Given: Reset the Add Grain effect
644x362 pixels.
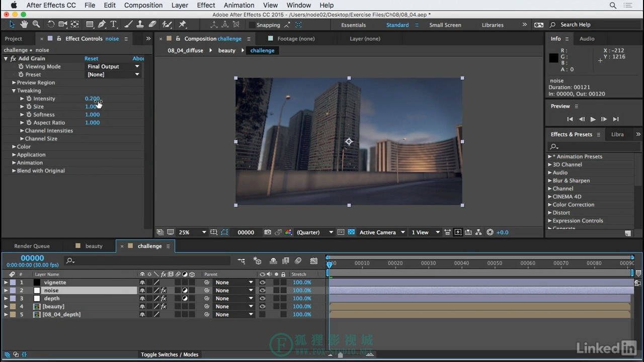Looking at the screenshot, I should click(91, 58).
